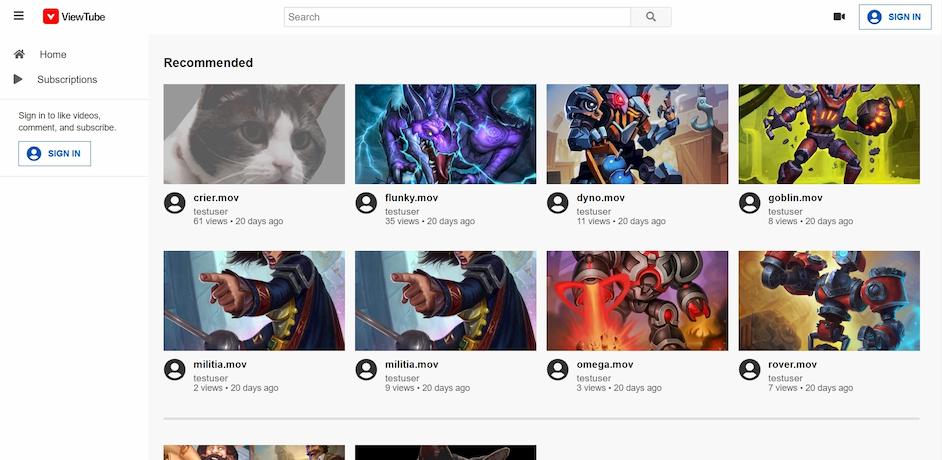This screenshot has height=460, width=942.
Task: Click testuser under flunky.mov
Action: [x=402, y=211]
